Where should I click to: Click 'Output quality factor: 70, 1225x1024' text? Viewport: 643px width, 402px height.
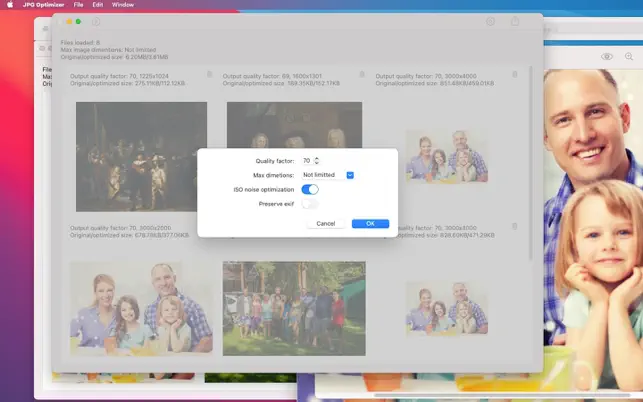[x=119, y=76]
